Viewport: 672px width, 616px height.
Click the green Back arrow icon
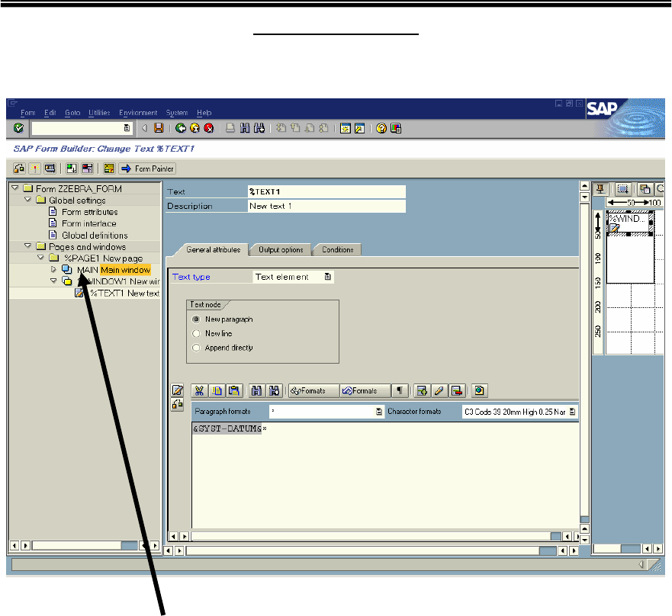tap(181, 127)
